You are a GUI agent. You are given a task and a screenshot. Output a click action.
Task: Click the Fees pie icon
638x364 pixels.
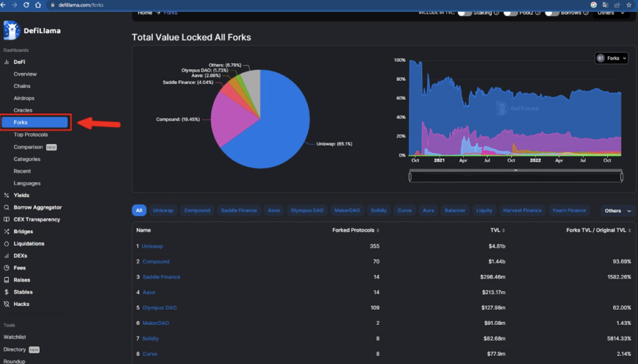pos(6,268)
